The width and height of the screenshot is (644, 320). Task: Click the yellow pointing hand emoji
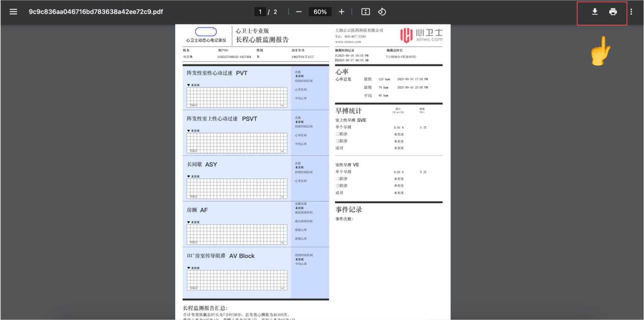(600, 51)
